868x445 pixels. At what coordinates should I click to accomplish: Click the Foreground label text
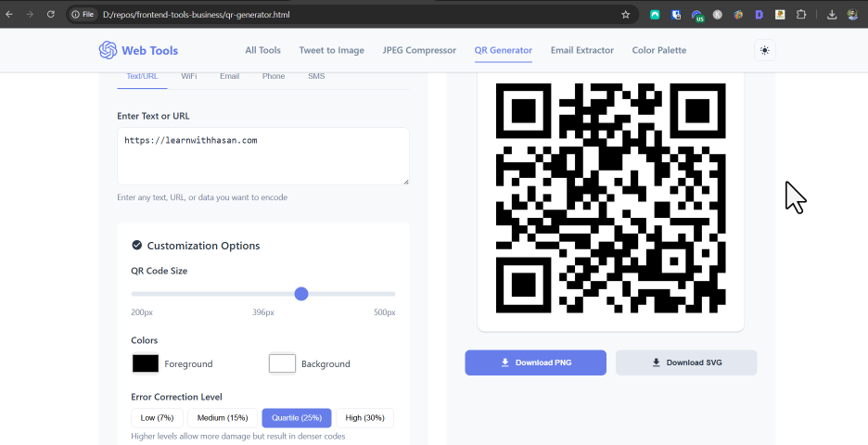coord(188,364)
